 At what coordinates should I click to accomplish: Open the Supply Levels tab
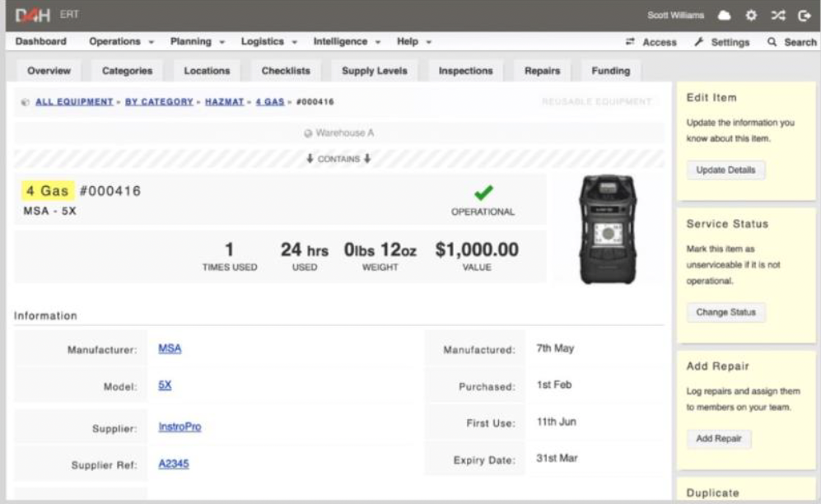click(x=375, y=71)
